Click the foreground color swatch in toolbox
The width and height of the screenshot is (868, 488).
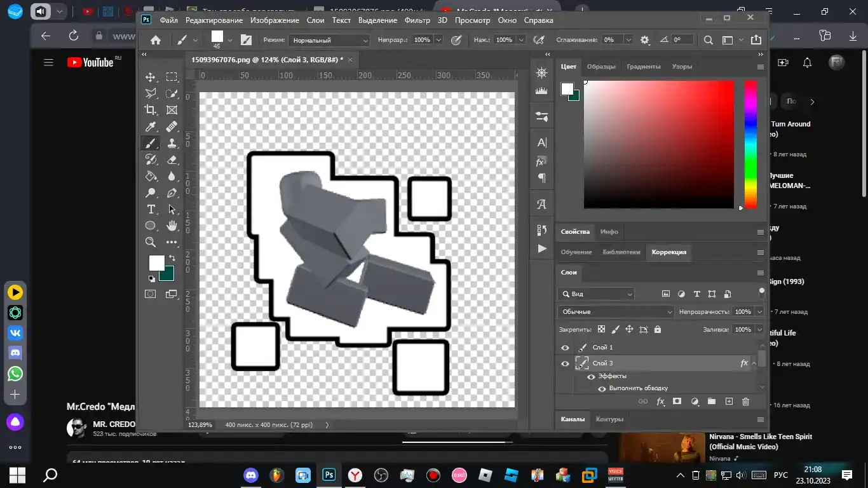point(156,263)
